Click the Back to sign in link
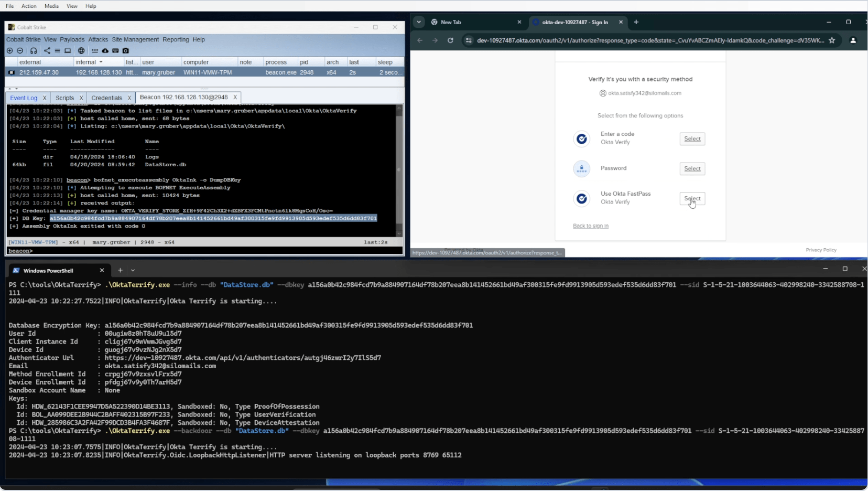868x491 pixels. tap(591, 226)
